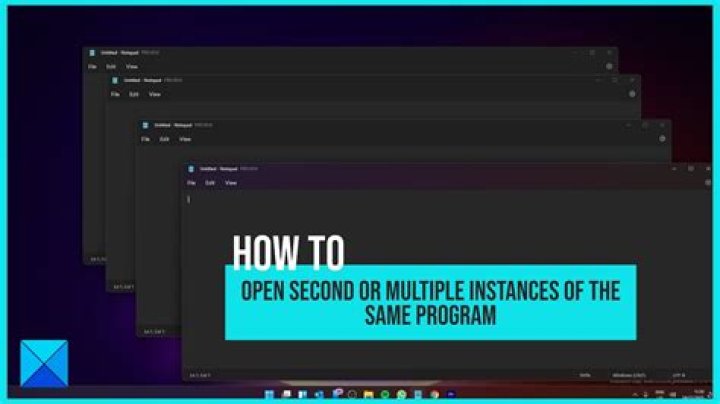Click Notepad app icon in back-most window title bar
The width and height of the screenshot is (720, 404).
pos(92,53)
